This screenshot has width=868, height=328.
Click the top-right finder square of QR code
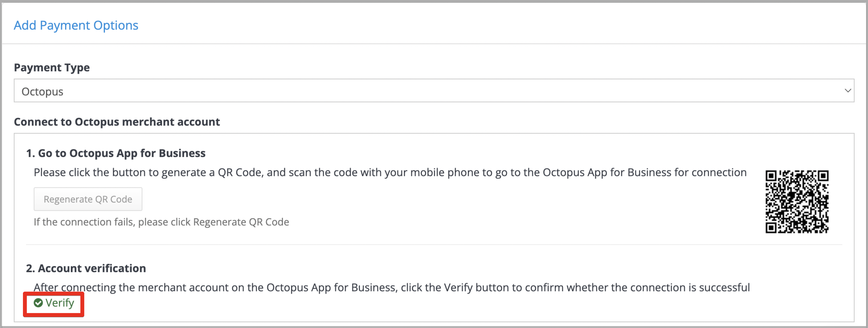tap(823, 176)
